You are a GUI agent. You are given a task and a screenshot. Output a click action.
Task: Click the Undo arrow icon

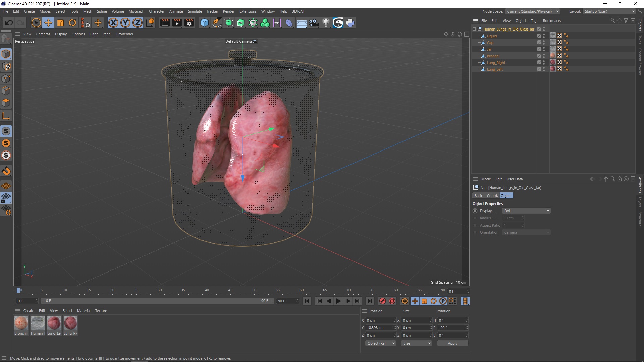9,23
